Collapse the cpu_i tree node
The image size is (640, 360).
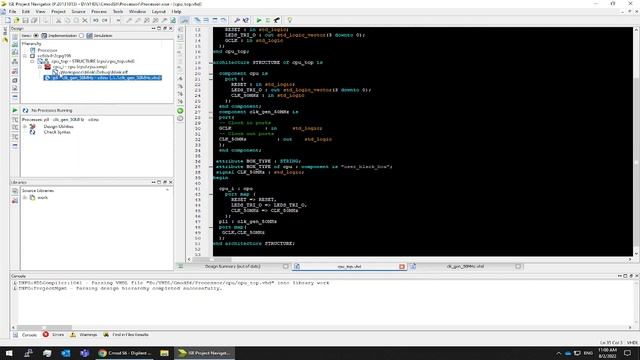40,67
